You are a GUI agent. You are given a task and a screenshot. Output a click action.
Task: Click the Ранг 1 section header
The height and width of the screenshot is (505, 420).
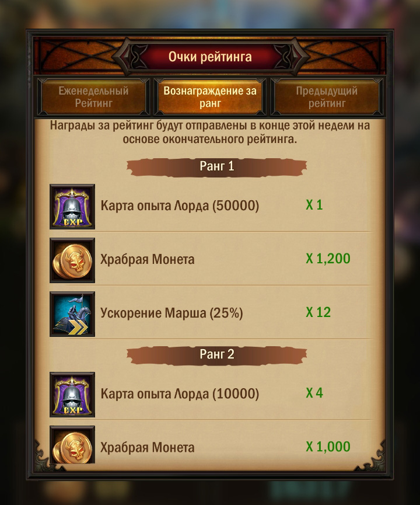(216, 167)
